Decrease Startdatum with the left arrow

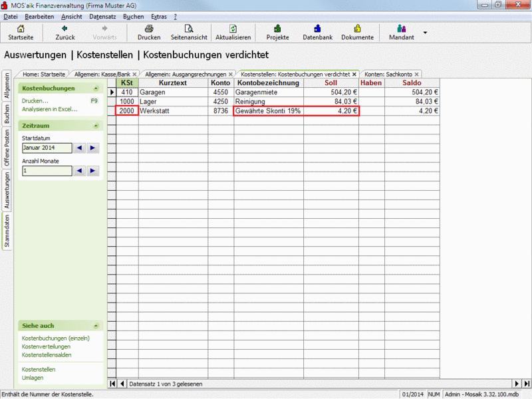pyautogui.click(x=79, y=148)
